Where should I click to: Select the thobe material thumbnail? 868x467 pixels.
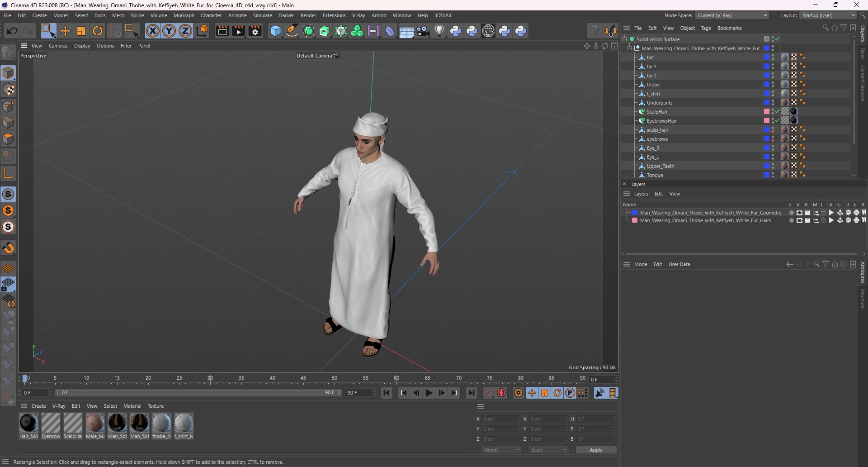pyautogui.click(x=161, y=423)
